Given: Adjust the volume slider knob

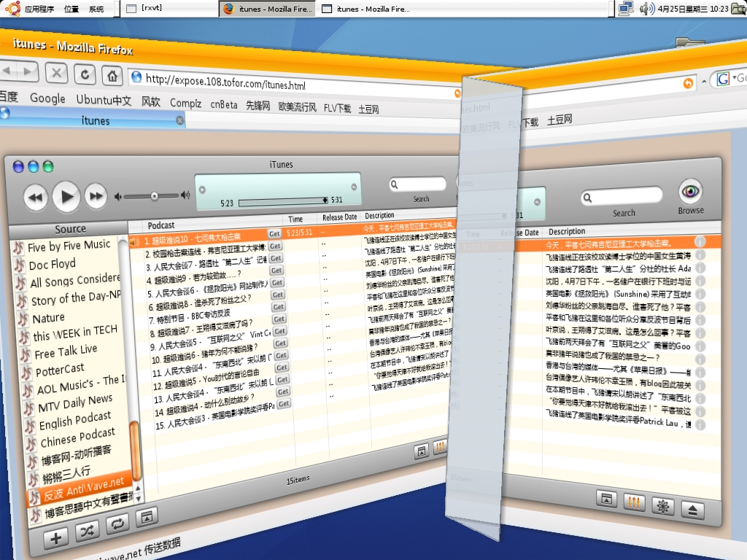Looking at the screenshot, I should click(155, 196).
